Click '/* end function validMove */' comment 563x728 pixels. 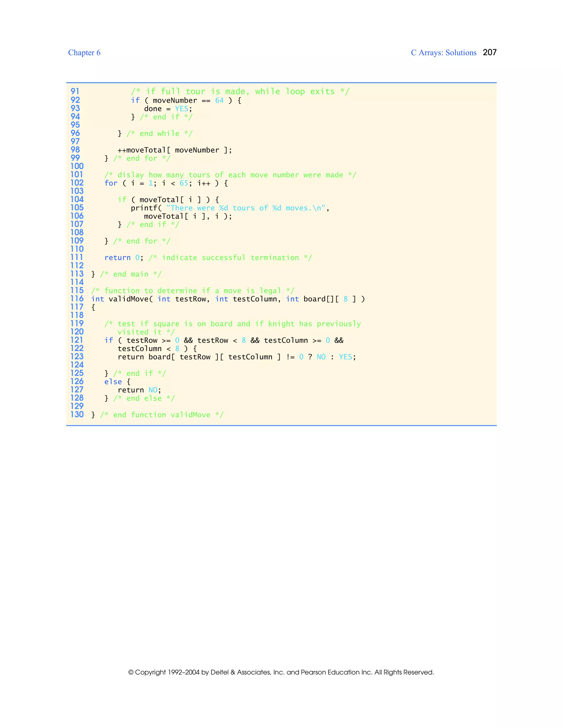(x=161, y=415)
